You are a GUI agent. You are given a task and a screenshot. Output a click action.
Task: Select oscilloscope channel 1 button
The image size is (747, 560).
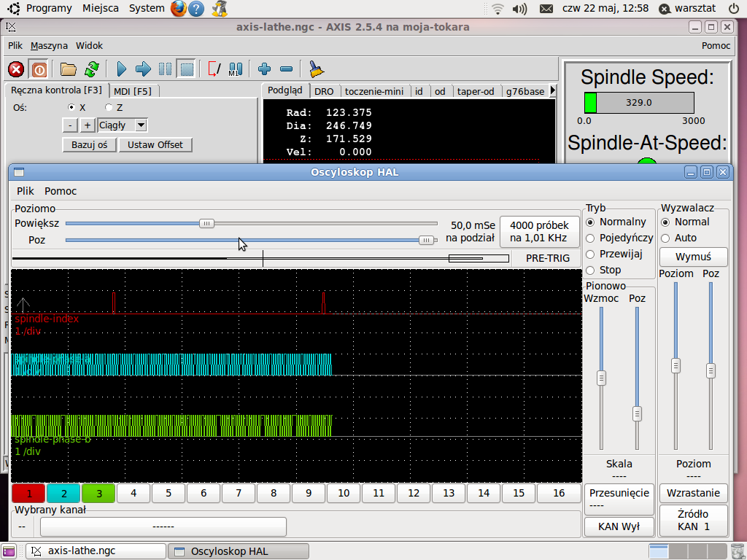point(28,494)
